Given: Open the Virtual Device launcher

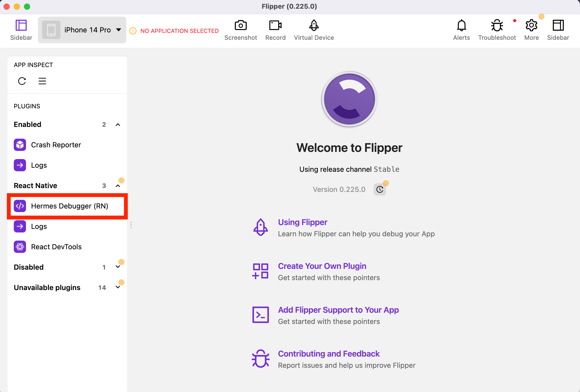Looking at the screenshot, I should pos(314,30).
